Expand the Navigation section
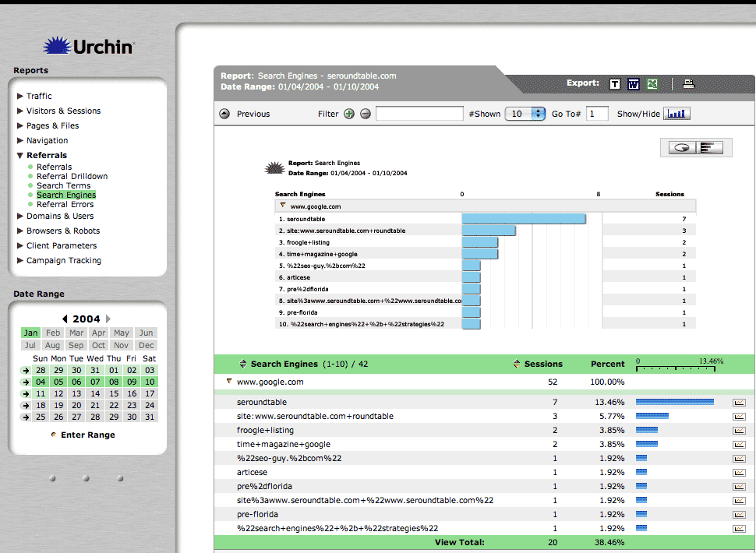The width and height of the screenshot is (756, 553). 20,141
